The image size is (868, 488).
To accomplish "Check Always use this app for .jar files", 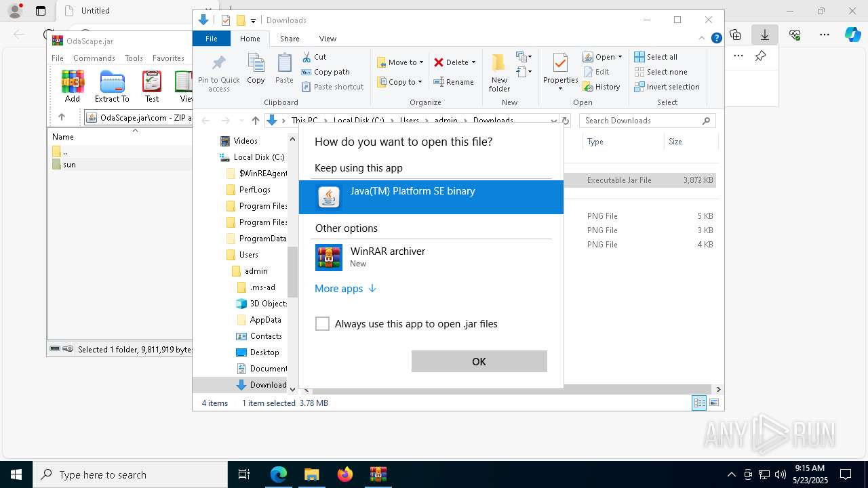I will tap(322, 324).
